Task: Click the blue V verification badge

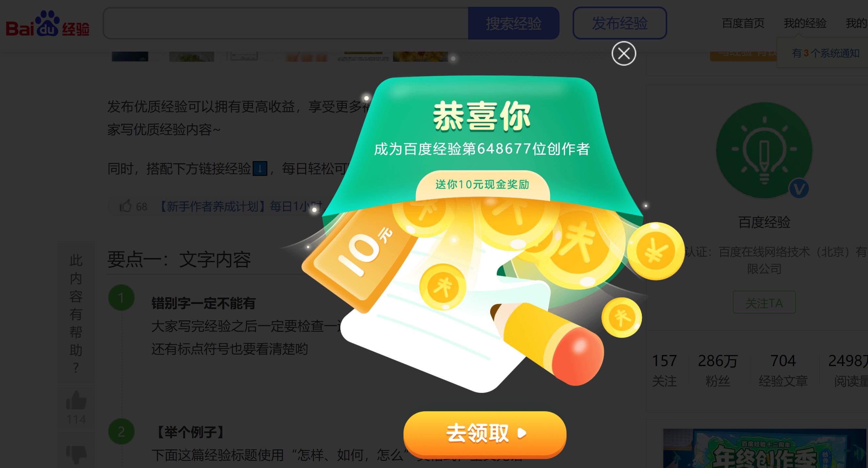Action: 798,188
